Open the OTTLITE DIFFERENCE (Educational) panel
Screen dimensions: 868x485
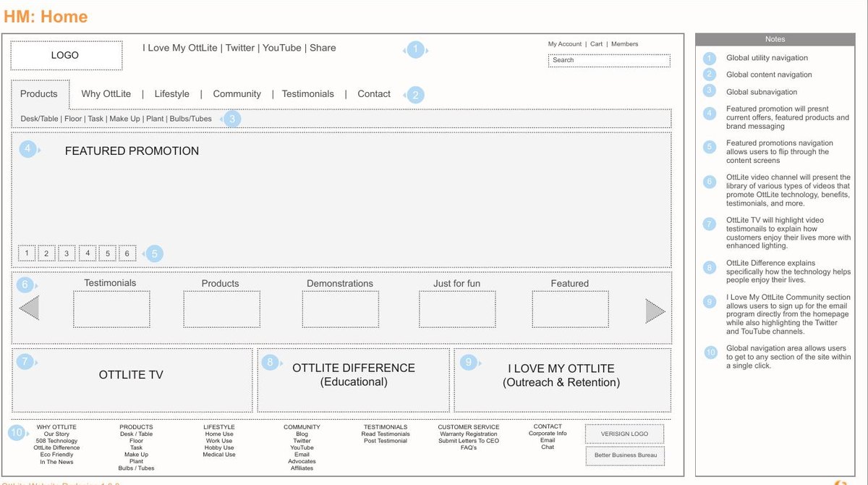coord(354,380)
